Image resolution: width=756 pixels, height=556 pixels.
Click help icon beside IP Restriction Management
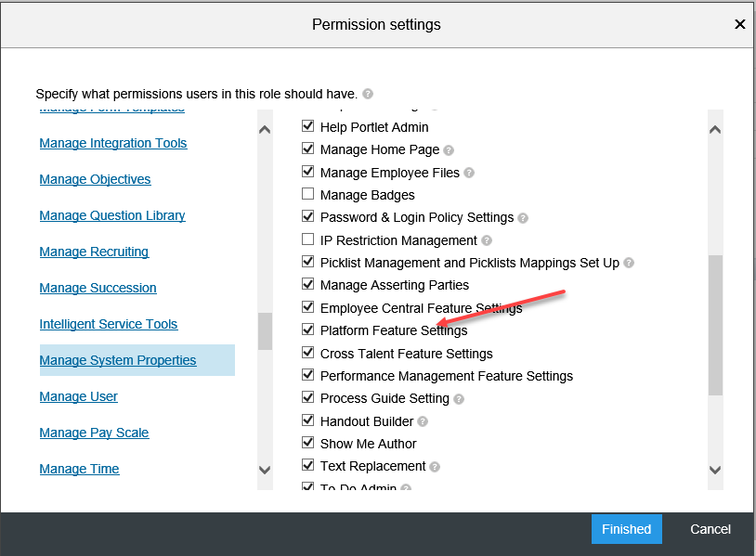(487, 239)
